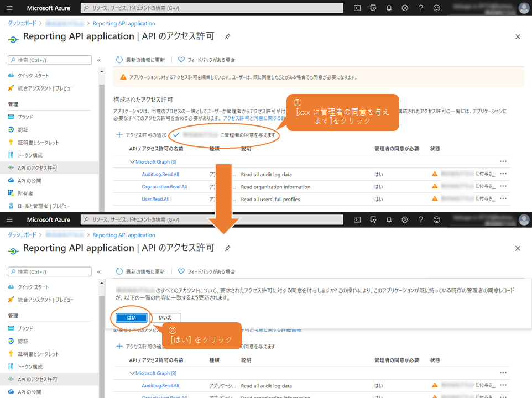The width and height of the screenshot is (532, 398).
Task: Open 認証 in upper sidebar
Action: 23,129
